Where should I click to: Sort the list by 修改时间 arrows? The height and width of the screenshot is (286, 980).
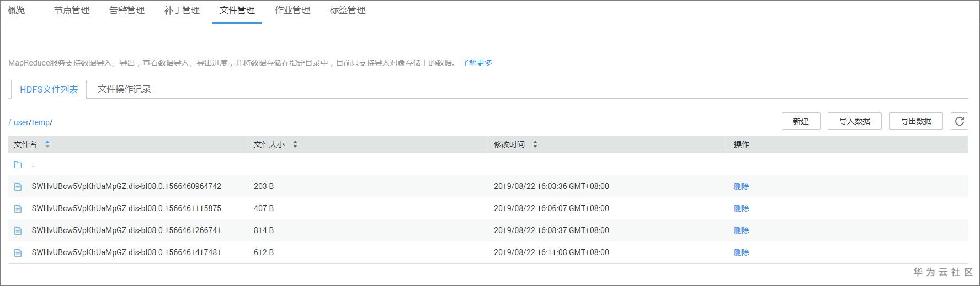pyautogui.click(x=535, y=144)
